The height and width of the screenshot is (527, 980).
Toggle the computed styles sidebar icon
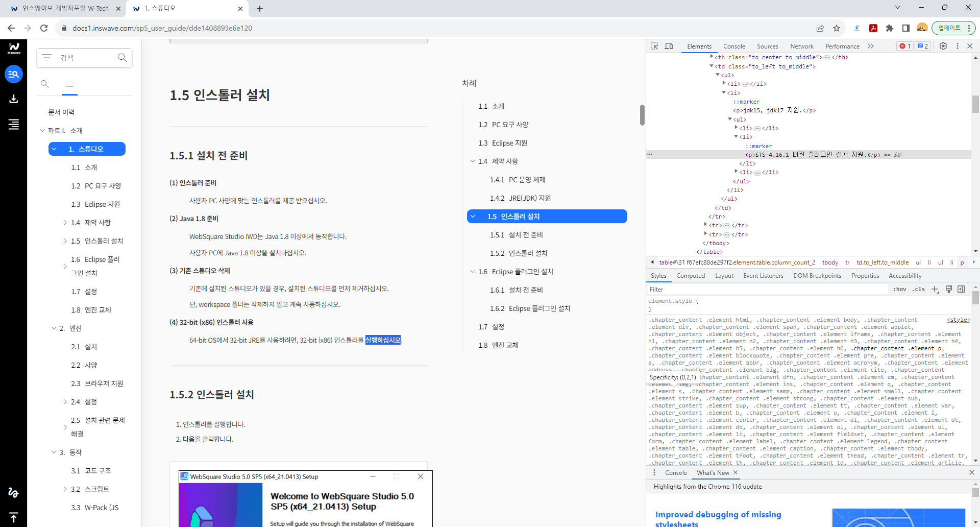(x=961, y=289)
